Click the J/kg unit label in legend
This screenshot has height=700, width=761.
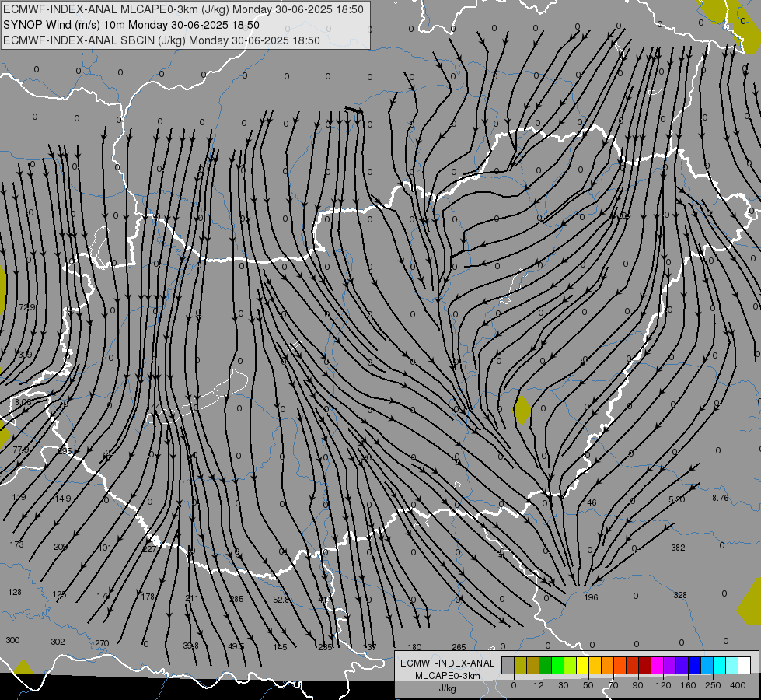pos(447,688)
